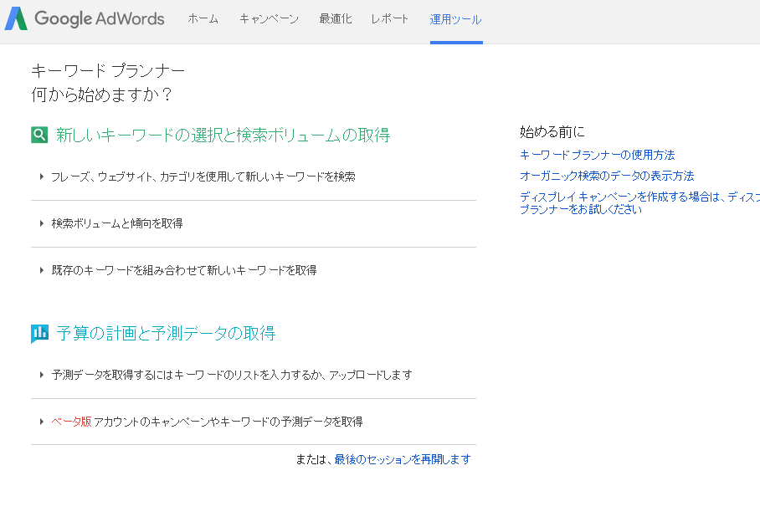Click the Google AdWords logo icon

tap(16, 18)
